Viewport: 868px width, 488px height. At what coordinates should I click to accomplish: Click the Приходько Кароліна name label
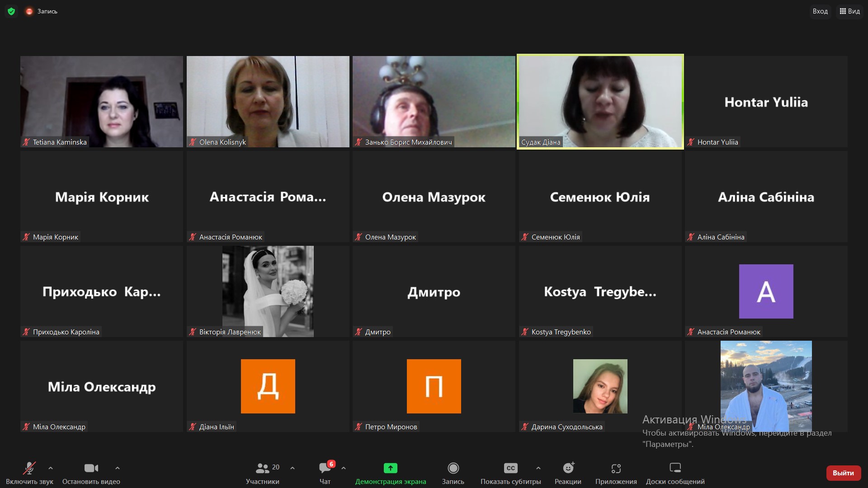tap(66, 332)
